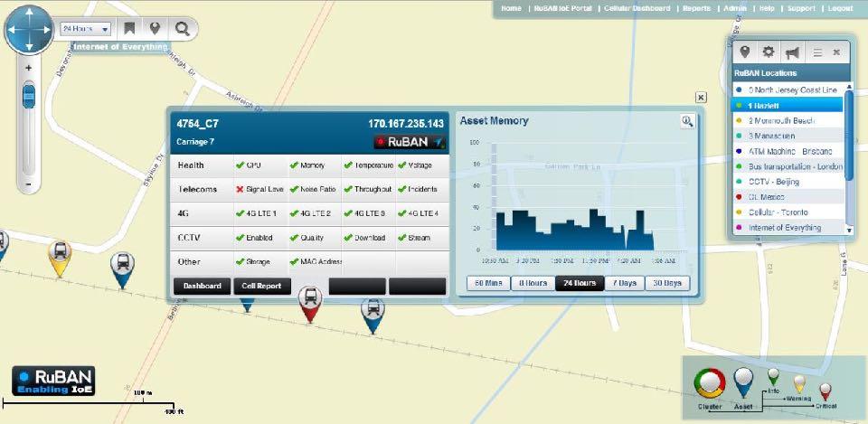Click the 4G LTE 4 status cell
The height and width of the screenshot is (424, 868).
point(422,213)
